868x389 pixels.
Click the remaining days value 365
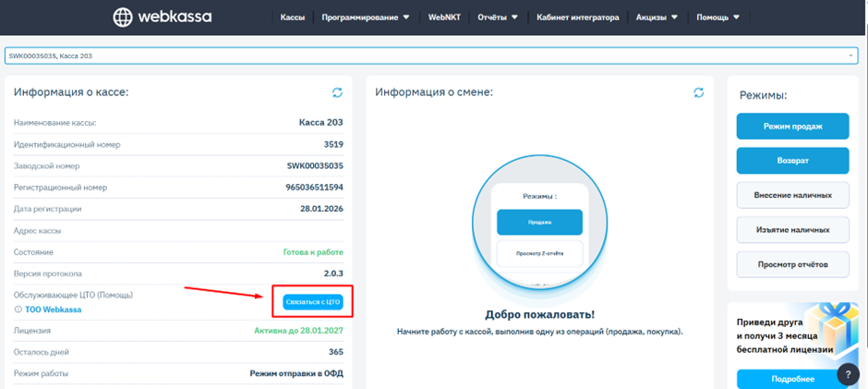tap(336, 352)
